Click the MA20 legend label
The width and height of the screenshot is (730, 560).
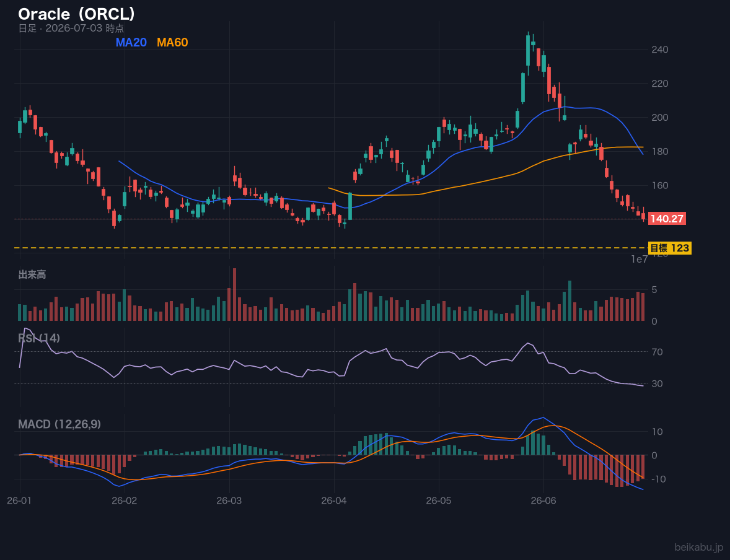click(x=131, y=42)
